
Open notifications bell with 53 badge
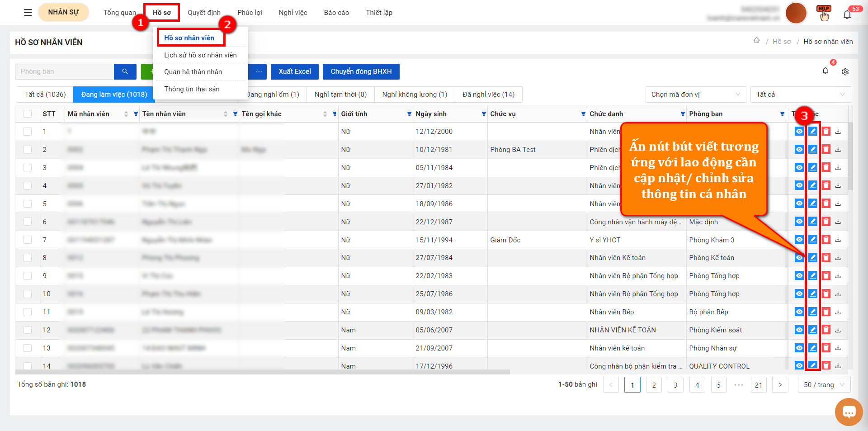tap(848, 14)
